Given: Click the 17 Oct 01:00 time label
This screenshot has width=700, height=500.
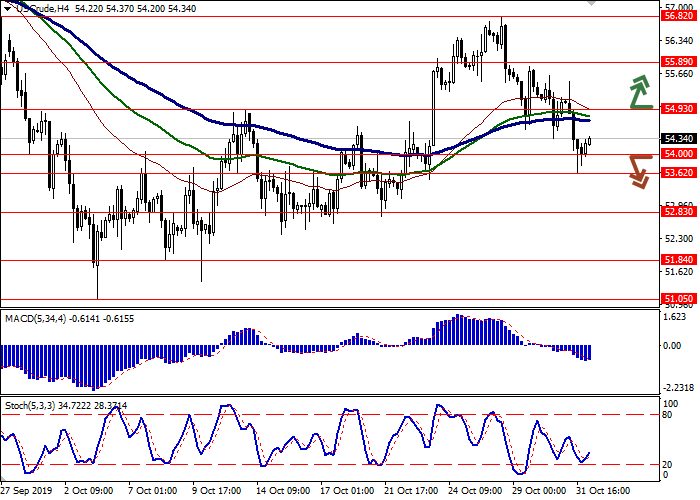Looking at the screenshot, I should click(348, 492).
